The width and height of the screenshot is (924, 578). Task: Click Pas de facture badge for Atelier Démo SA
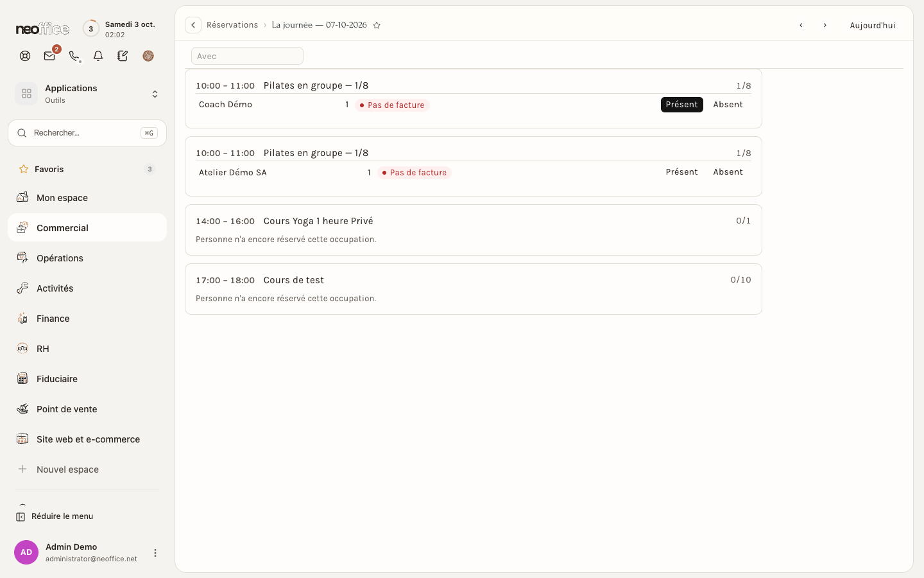pyautogui.click(x=415, y=173)
